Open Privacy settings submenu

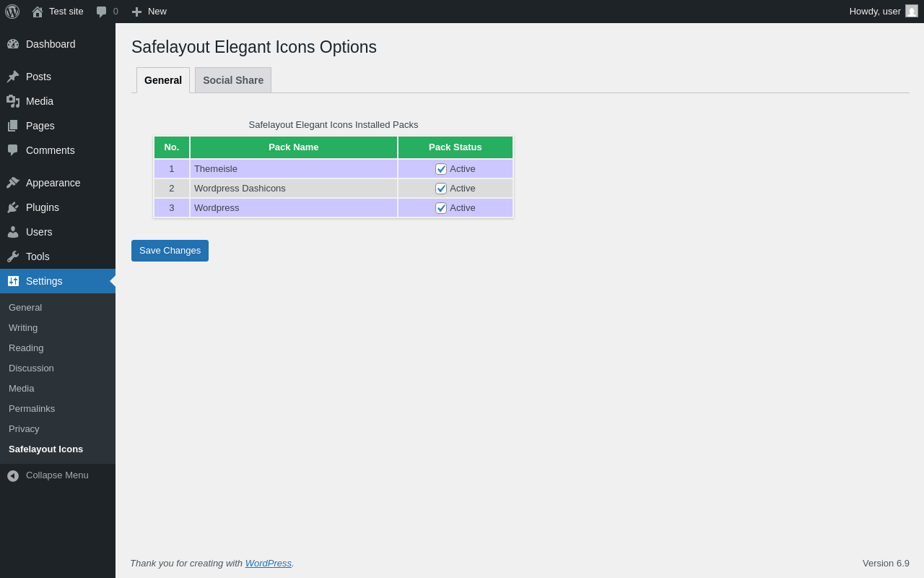point(24,429)
